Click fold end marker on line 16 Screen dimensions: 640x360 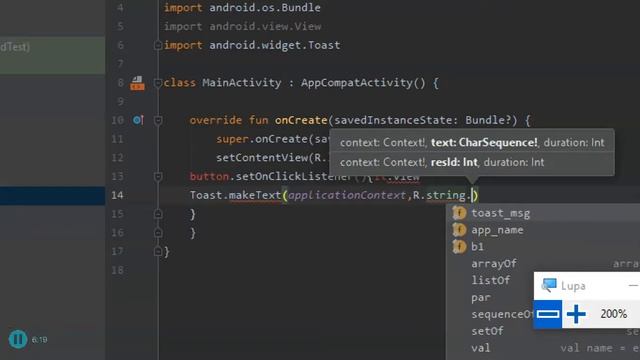coord(158,233)
